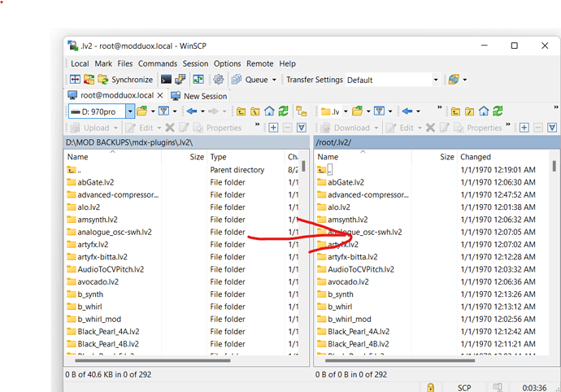
Task: Go to remote parent directory icon
Action: (x=455, y=111)
